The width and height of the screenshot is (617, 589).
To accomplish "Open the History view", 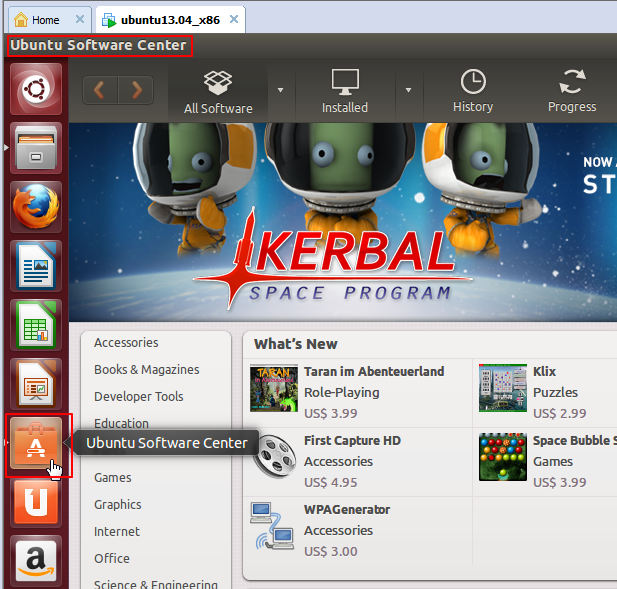I will (x=473, y=92).
